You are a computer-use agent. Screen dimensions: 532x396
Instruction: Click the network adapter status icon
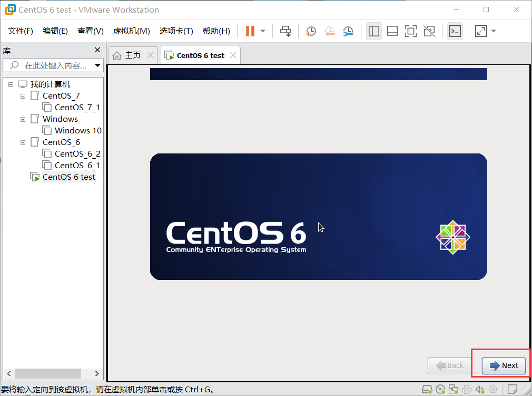coord(453,389)
